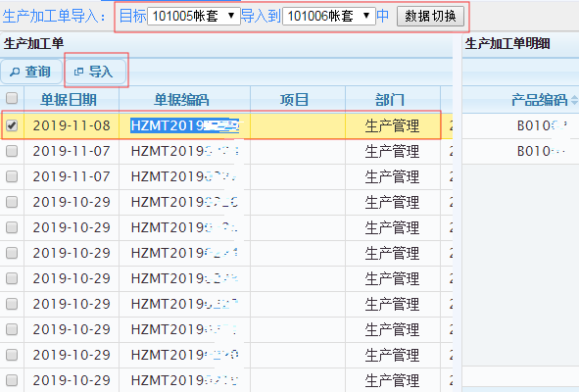Screen dimensions: 579x392
Task: Click the 部门 column header
Action: [390, 100]
